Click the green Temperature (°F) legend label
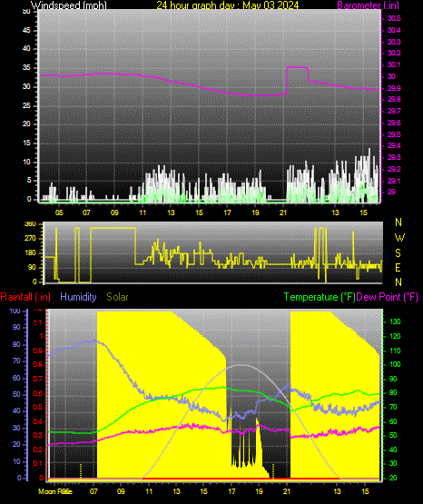 320,297
